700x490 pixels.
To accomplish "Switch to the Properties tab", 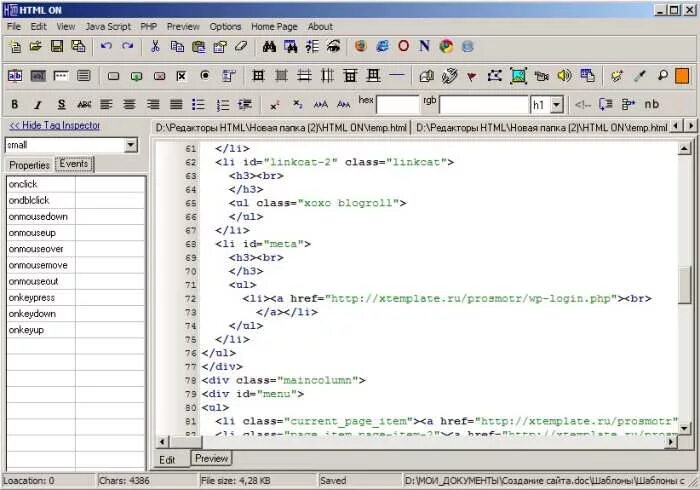I will (x=29, y=165).
